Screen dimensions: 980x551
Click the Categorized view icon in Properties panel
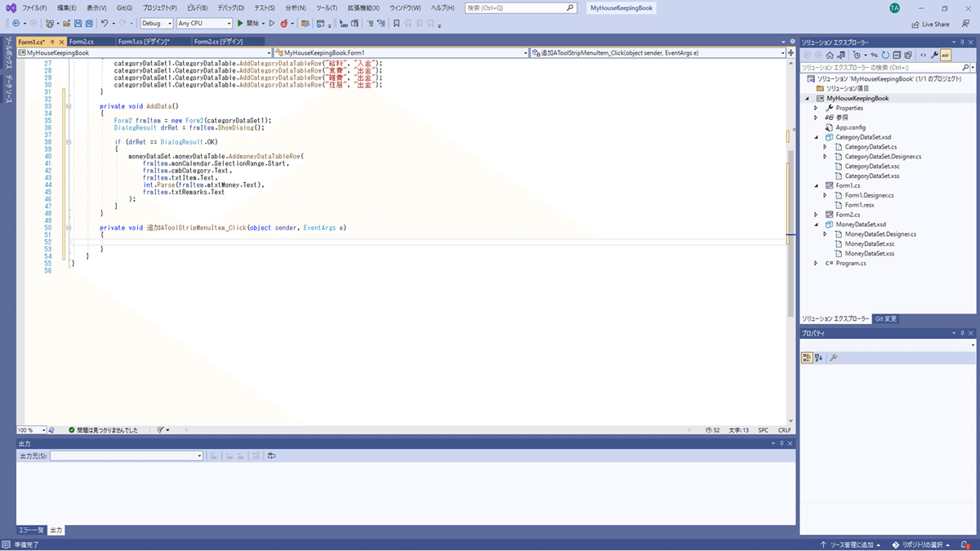click(807, 358)
